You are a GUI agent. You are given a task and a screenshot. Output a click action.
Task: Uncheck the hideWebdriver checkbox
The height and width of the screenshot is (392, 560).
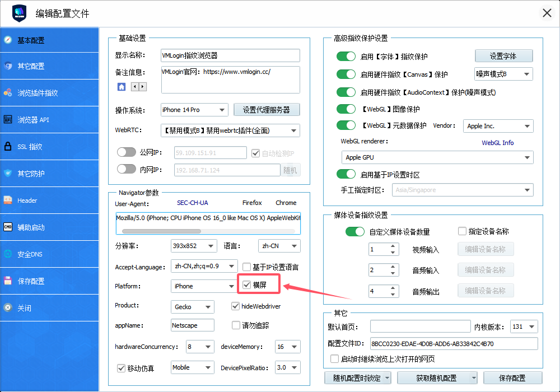235,306
